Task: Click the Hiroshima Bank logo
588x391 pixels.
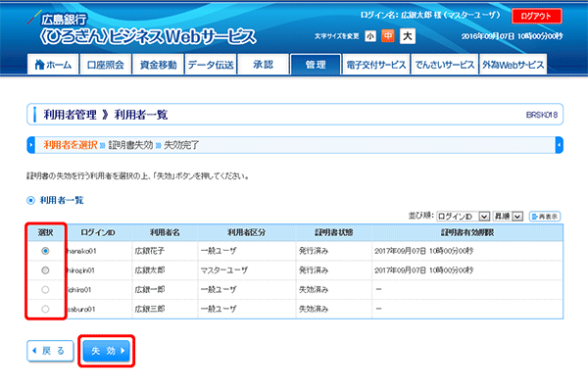Action: coord(142,29)
